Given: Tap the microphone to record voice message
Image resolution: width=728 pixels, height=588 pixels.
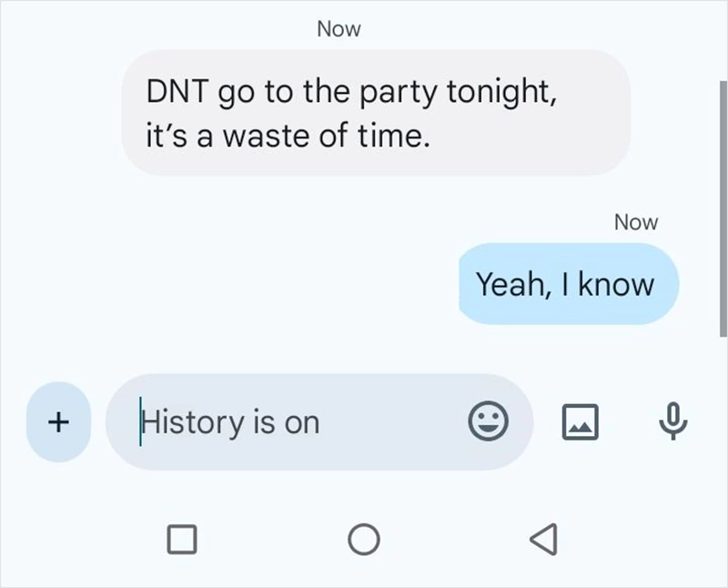Looking at the screenshot, I should coord(671,421).
